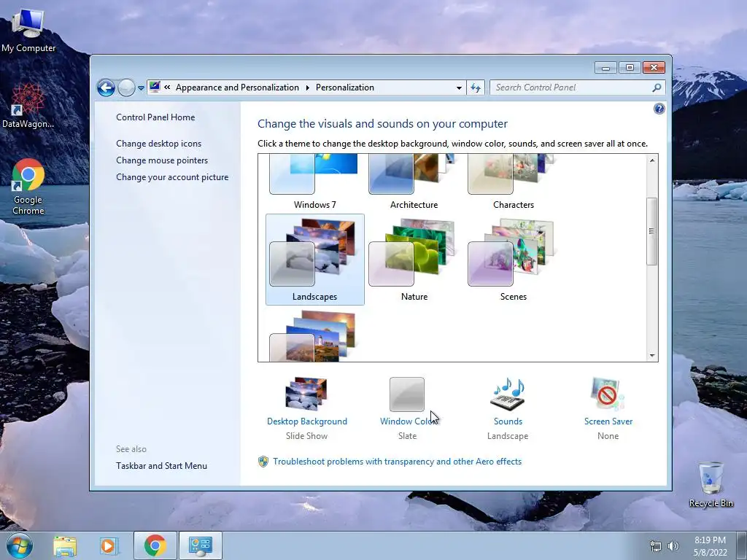Switch to Chrome in the taskbar
The width and height of the screenshot is (747, 560).
point(155,545)
